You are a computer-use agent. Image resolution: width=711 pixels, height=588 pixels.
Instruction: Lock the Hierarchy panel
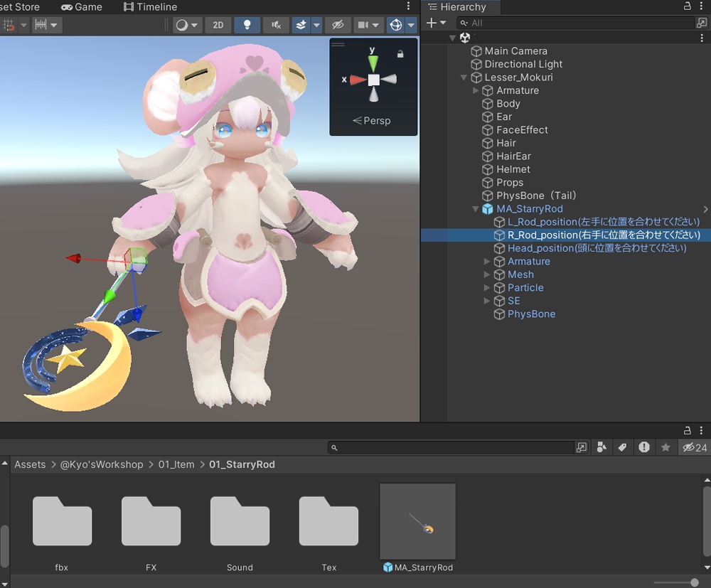[x=688, y=6]
